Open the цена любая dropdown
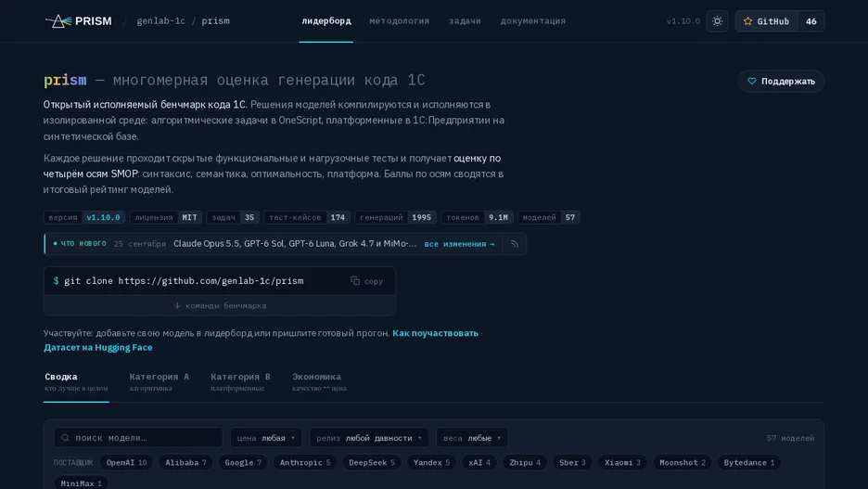This screenshot has width=868, height=489. (266, 437)
